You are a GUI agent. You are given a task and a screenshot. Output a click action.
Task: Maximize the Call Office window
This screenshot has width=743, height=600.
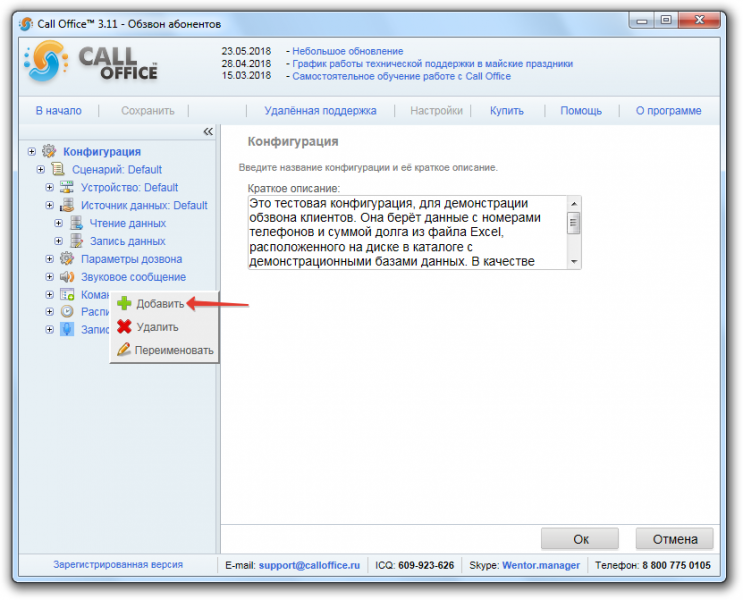[x=666, y=20]
